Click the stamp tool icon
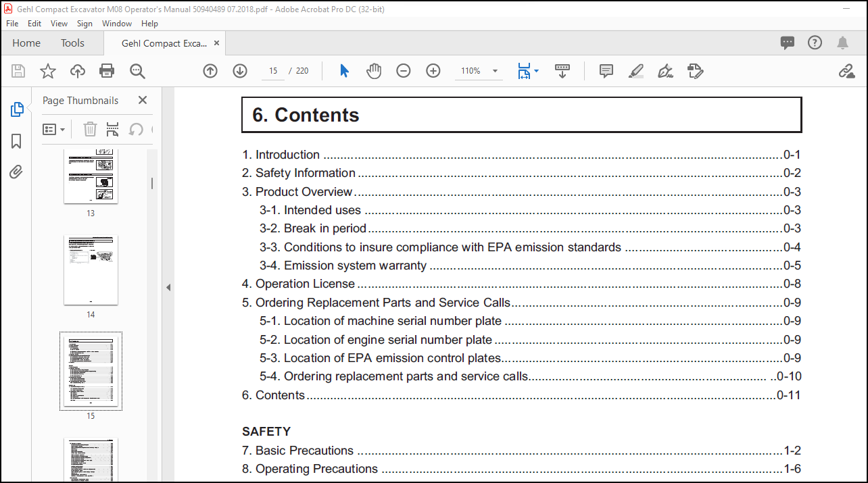Screen dimensions: 868x483 [696, 71]
